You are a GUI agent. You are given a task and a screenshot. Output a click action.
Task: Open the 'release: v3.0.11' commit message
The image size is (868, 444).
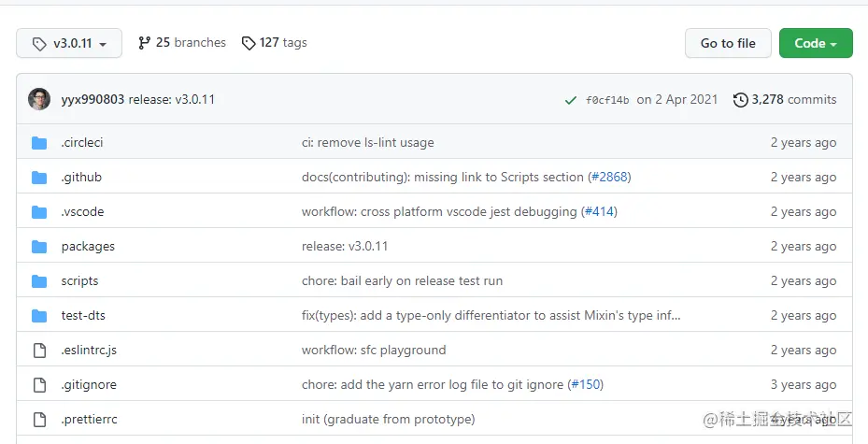pos(344,247)
